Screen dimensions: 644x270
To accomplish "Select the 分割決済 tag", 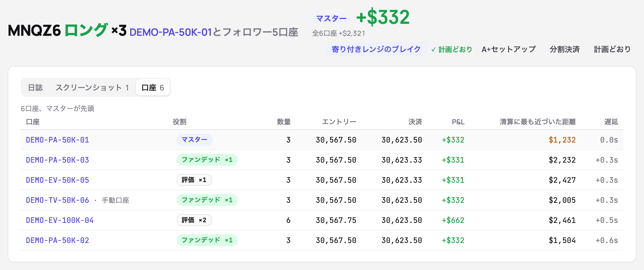I will pos(565,50).
